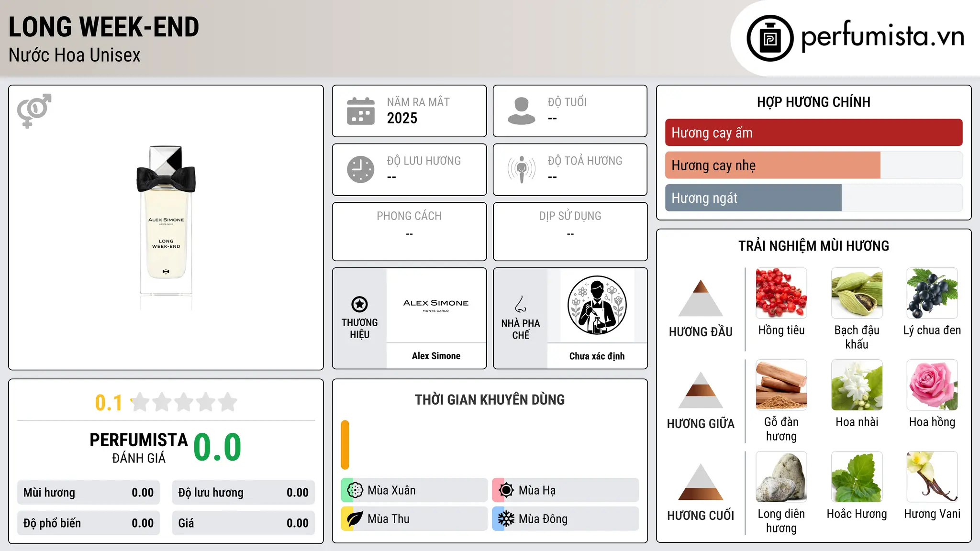This screenshot has height=551, width=980.
Task: Open the Long Week-End bottle image
Action: point(166,228)
